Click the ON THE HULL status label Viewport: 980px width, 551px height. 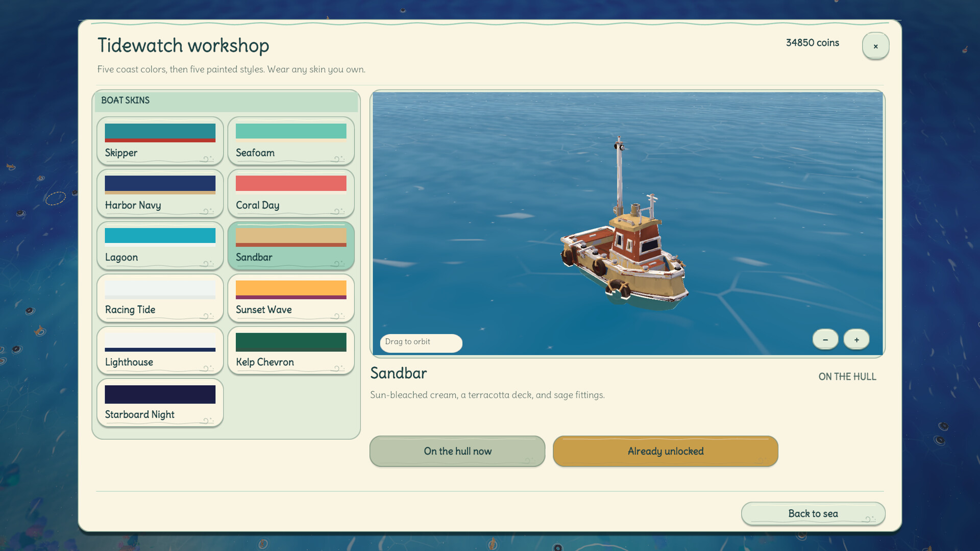click(847, 377)
